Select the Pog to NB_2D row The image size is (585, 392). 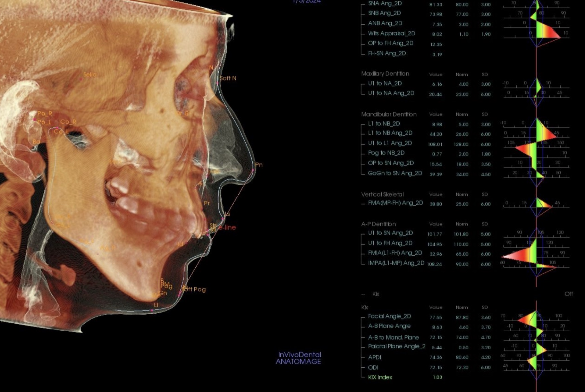tap(430, 153)
